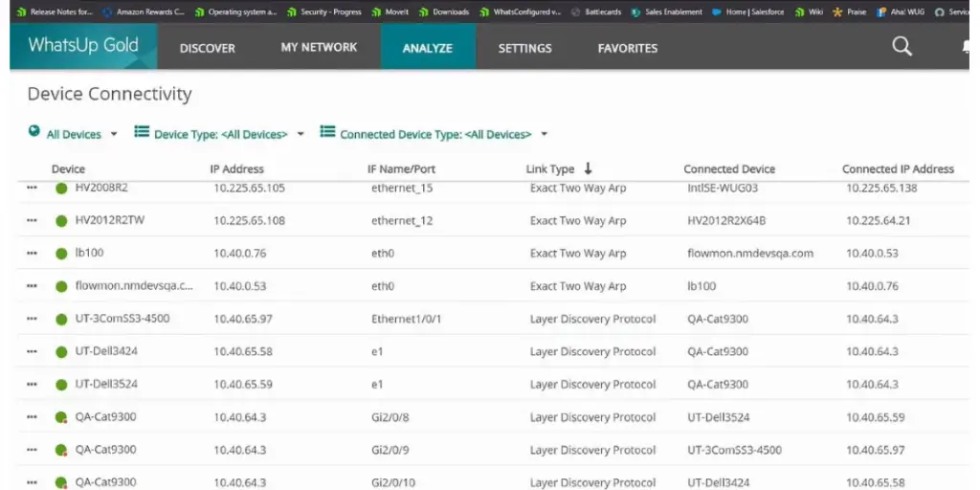Open row menu dots for HV2012R2TW
The width and height of the screenshot is (980, 490).
32,221
